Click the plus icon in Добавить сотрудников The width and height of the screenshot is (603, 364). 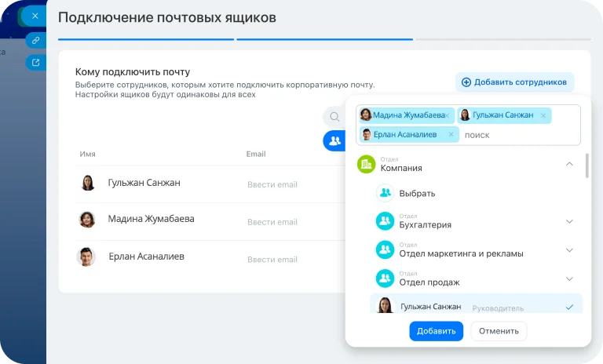pyautogui.click(x=466, y=82)
